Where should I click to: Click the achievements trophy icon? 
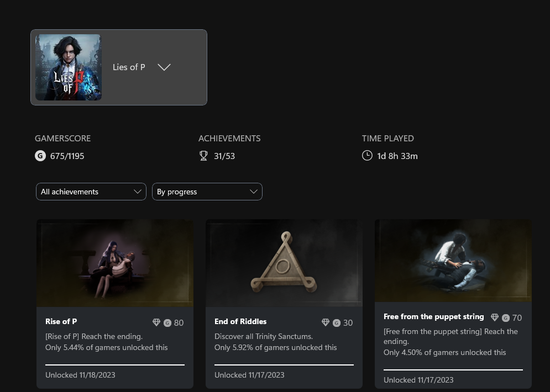203,156
